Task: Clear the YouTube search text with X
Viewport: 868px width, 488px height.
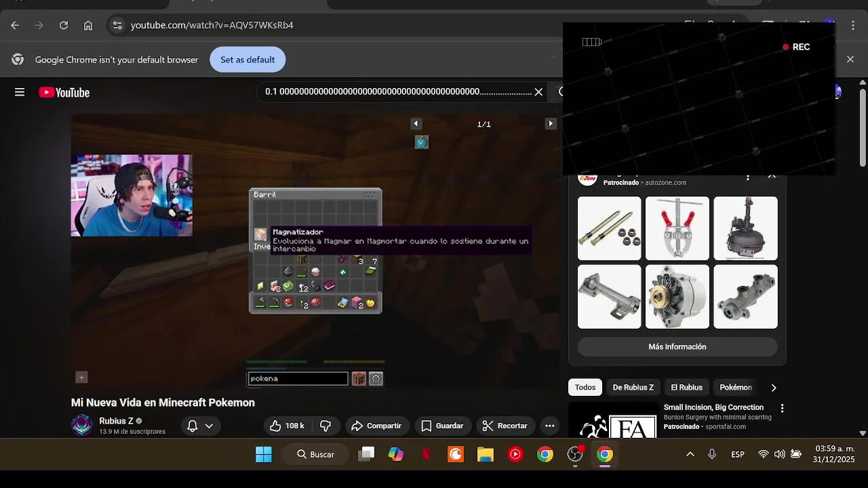Action: [x=538, y=91]
